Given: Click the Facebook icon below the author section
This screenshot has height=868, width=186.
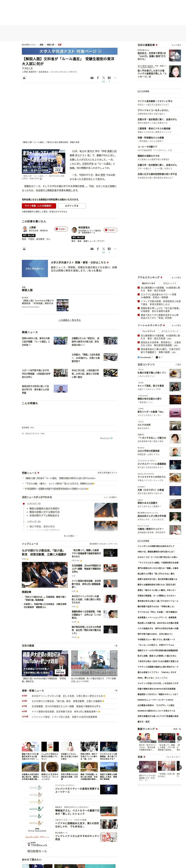Looking at the screenshot, I should (98, 249).
